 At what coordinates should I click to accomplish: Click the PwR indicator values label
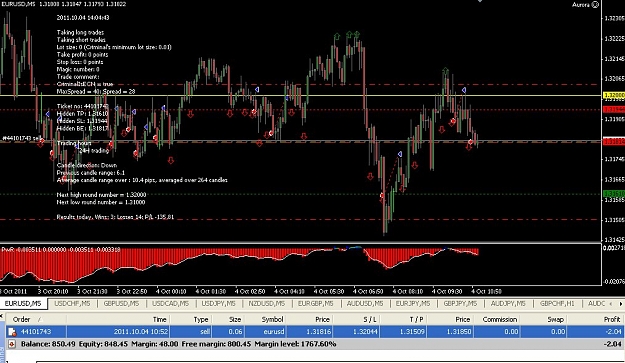click(x=61, y=250)
